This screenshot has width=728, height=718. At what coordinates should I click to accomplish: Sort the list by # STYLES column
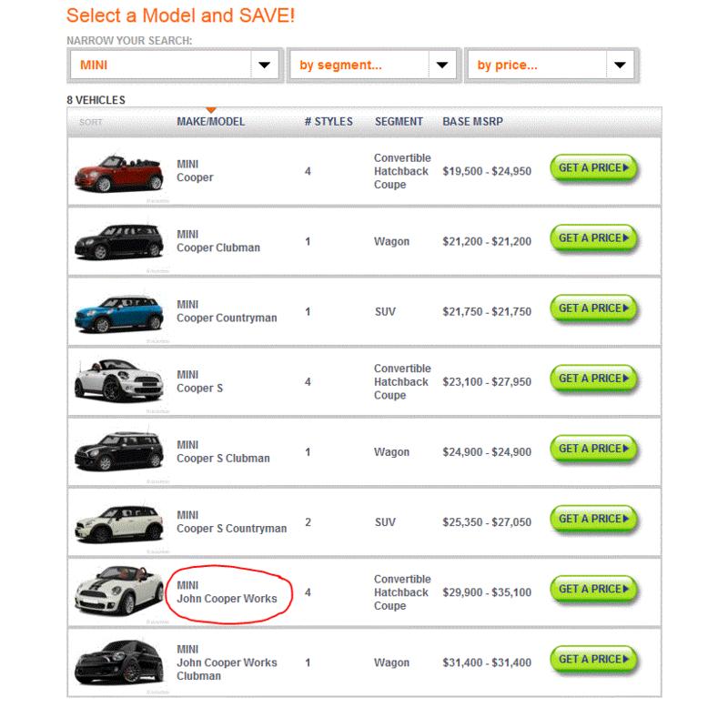(x=329, y=122)
